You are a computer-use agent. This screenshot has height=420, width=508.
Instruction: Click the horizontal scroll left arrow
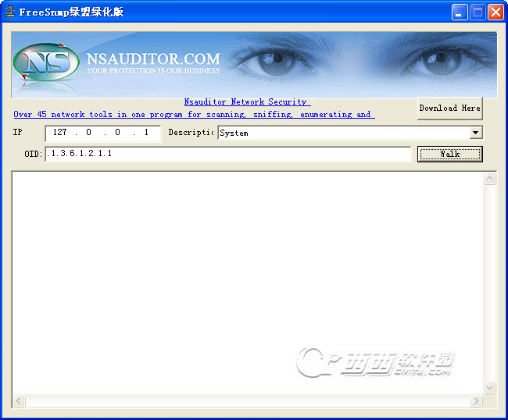tap(19, 401)
